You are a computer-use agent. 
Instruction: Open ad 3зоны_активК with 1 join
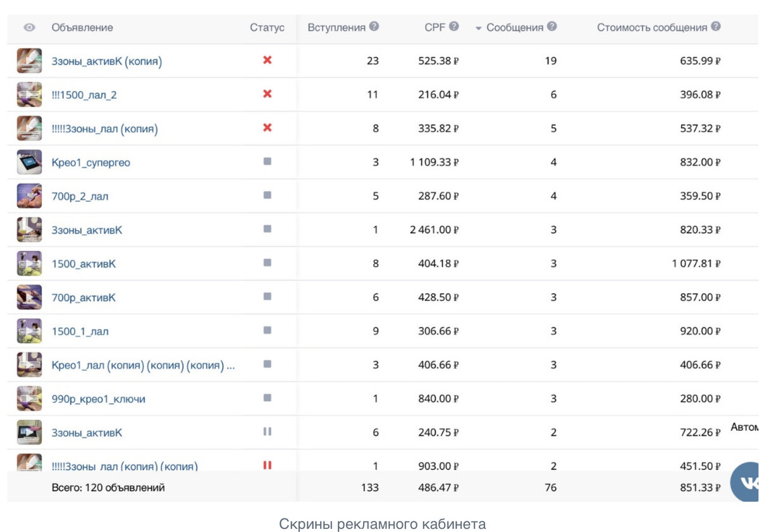click(87, 230)
